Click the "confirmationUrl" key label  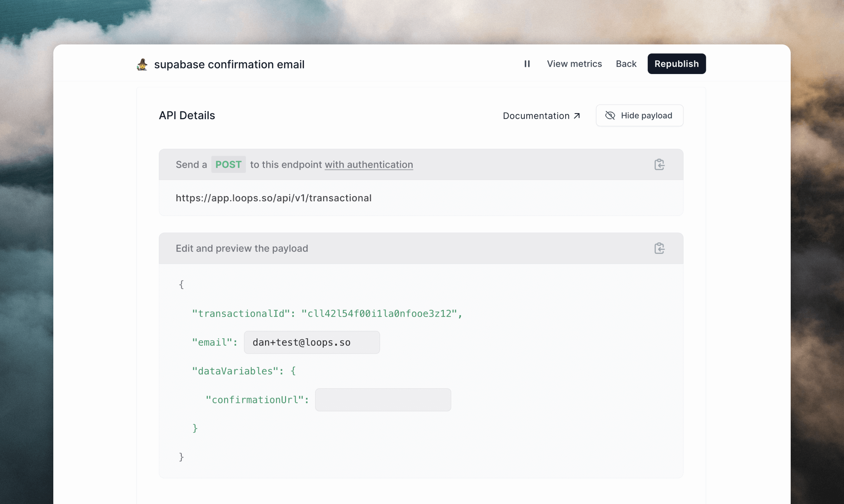coord(255,400)
